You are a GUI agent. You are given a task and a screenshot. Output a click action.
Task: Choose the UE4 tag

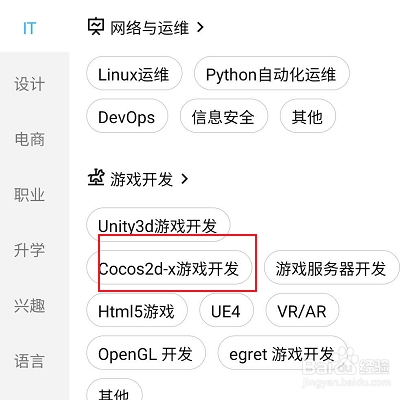coord(226,311)
